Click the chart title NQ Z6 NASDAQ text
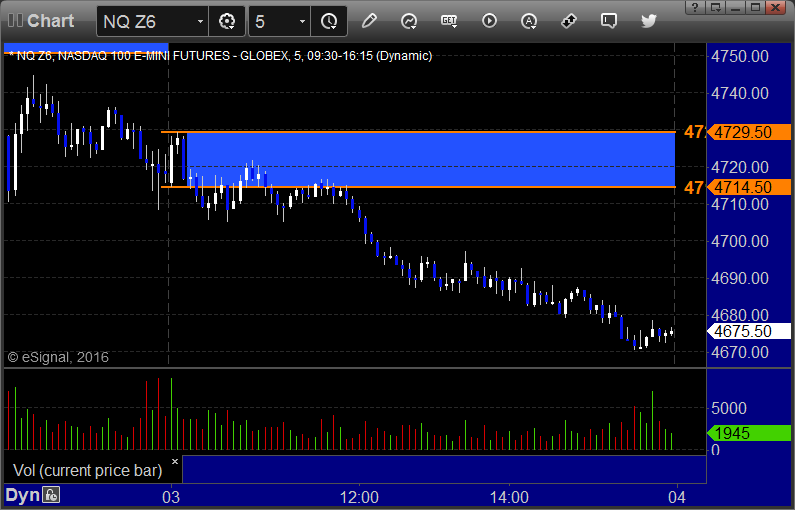The image size is (795, 510). coord(221,56)
